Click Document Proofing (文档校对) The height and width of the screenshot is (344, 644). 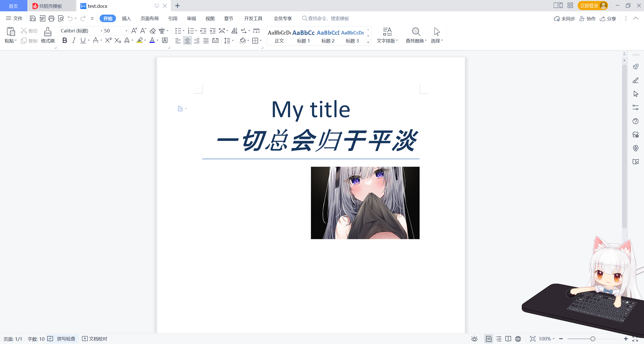[95, 339]
